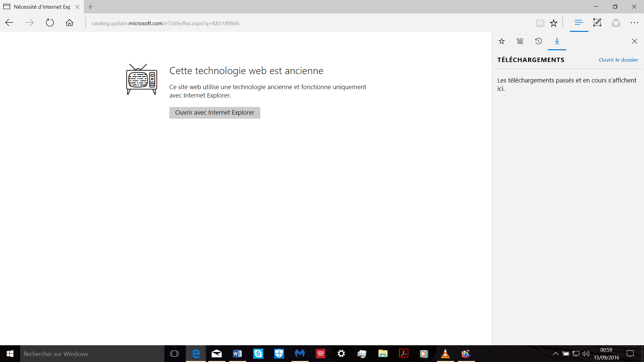This screenshot has width=644, height=362.
Task: Click the battery tray icon
Action: pyautogui.click(x=566, y=354)
